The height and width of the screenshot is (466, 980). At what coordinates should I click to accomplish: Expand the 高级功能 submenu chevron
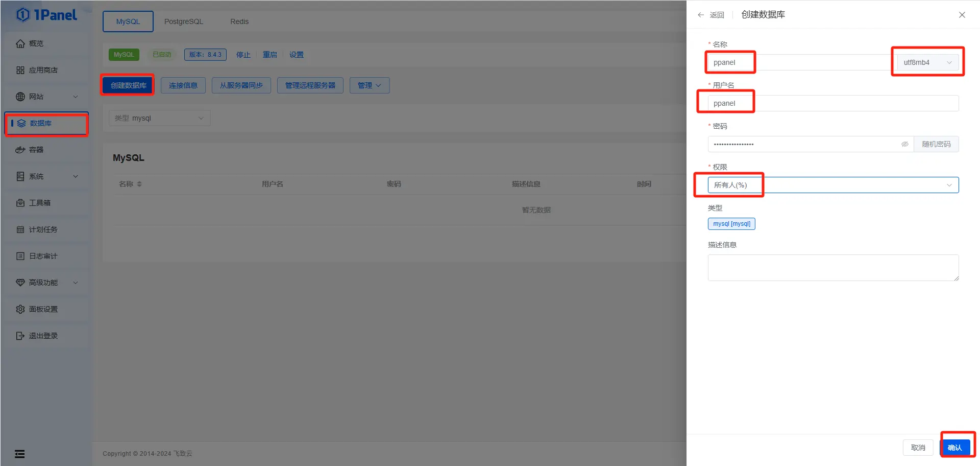[x=76, y=283]
